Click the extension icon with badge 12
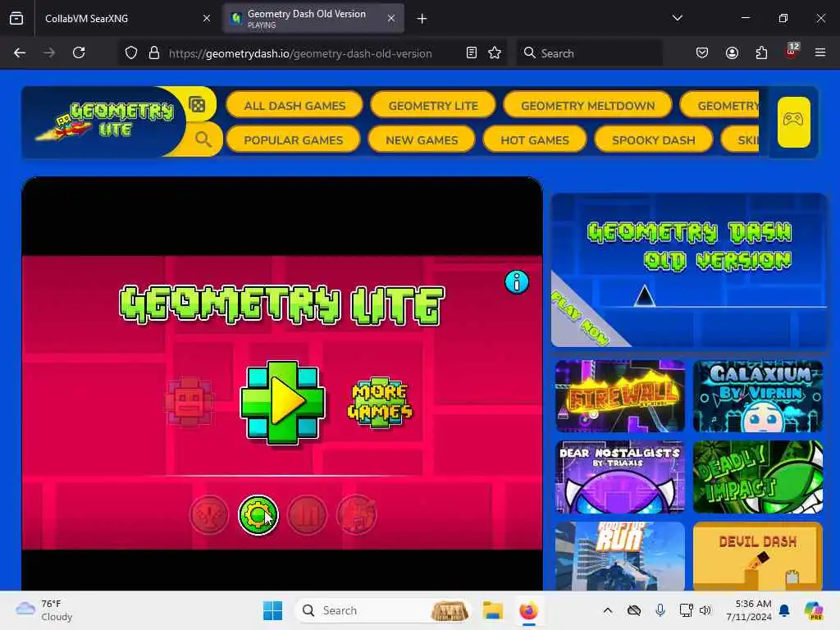This screenshot has width=840, height=630. point(792,52)
